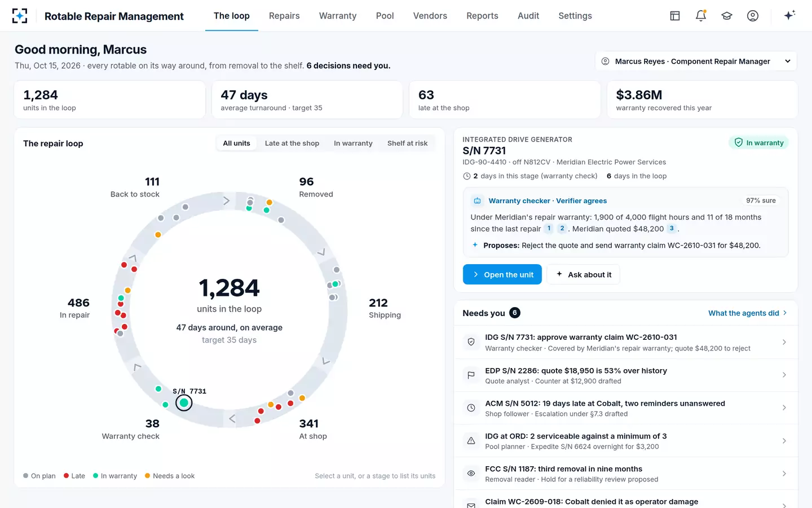812x508 pixels.
Task: Click the Warranty checker robot icon
Action: (x=477, y=200)
